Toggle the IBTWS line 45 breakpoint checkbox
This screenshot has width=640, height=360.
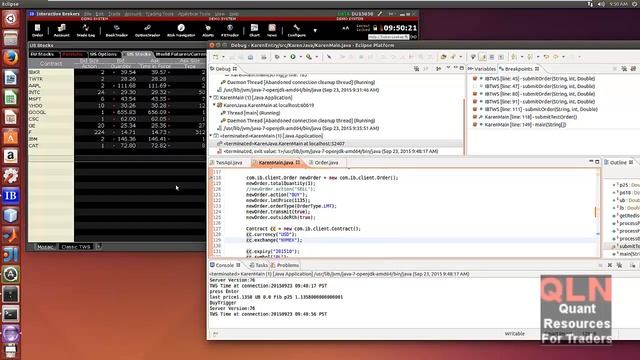[x=475, y=78]
